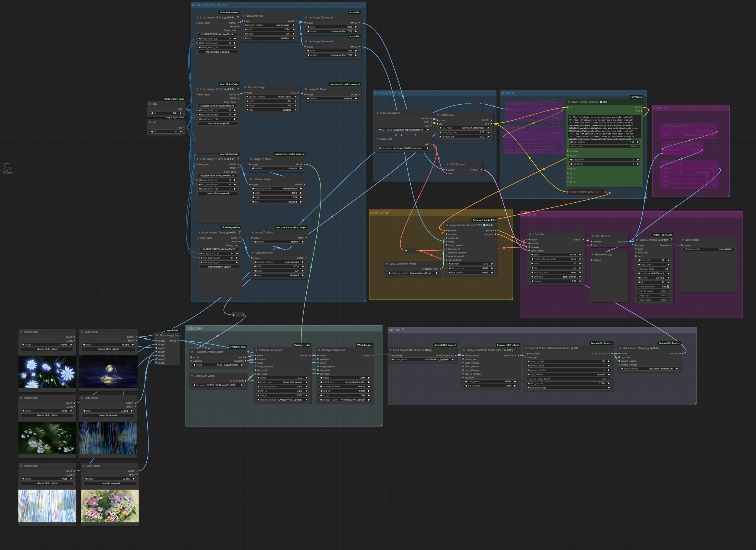The image size is (756, 550).
Task: Click the calendar icon on Batch Prompt Schedule
Action: pos(601,102)
